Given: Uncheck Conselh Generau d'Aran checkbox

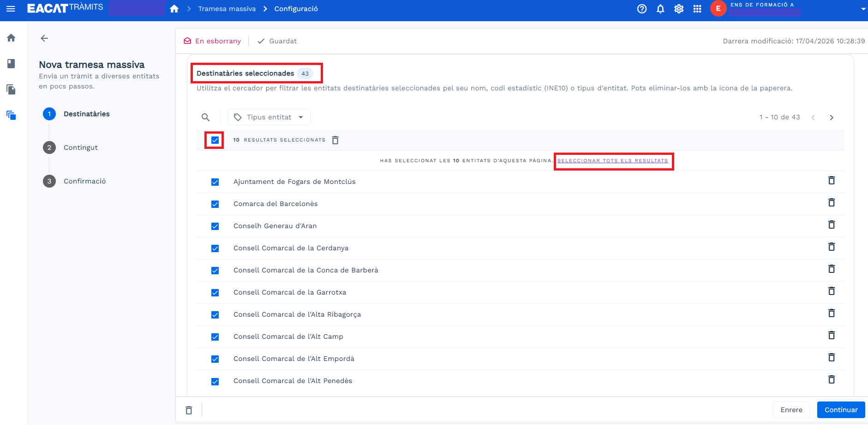Looking at the screenshot, I should coord(215,226).
